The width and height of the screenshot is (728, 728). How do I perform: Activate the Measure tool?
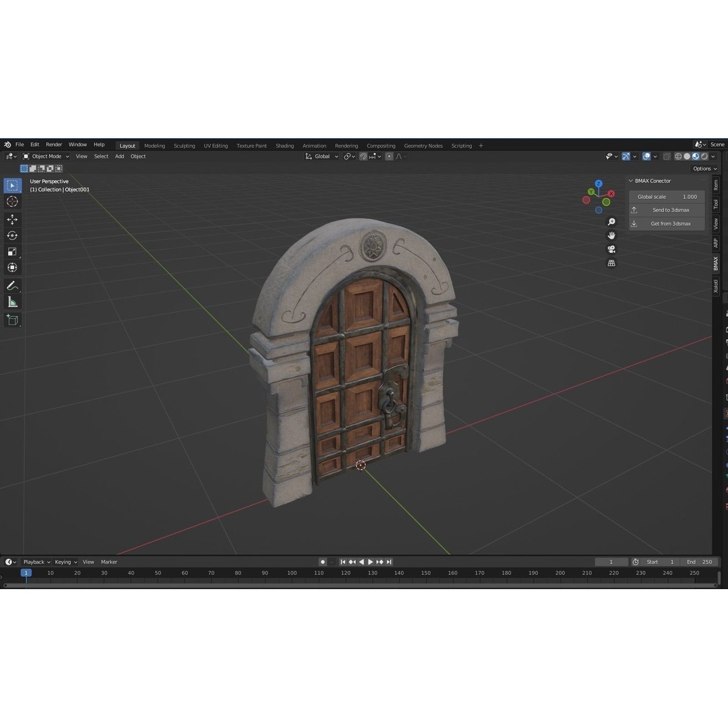pyautogui.click(x=12, y=302)
